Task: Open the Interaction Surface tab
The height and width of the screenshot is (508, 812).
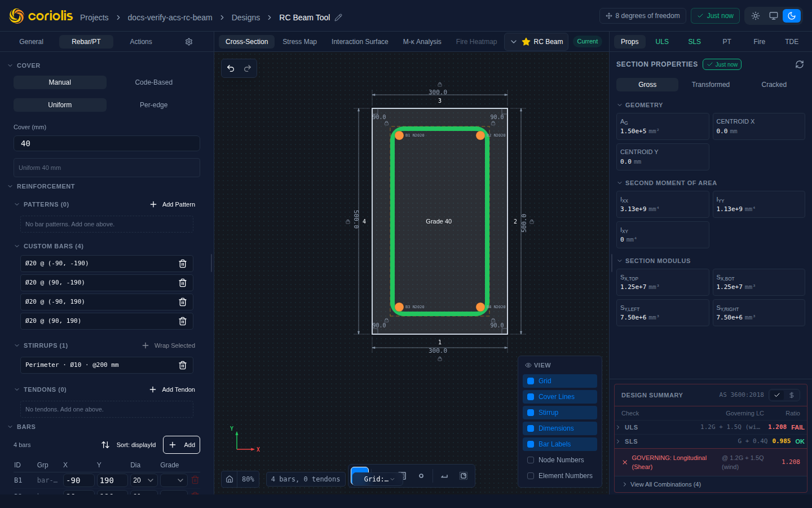Action: pos(360,42)
